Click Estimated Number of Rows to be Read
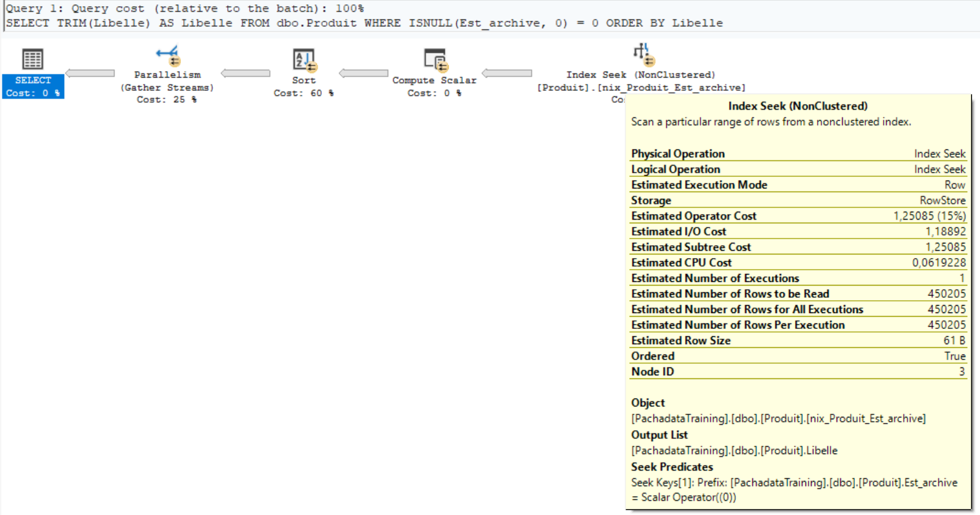 coord(798,294)
